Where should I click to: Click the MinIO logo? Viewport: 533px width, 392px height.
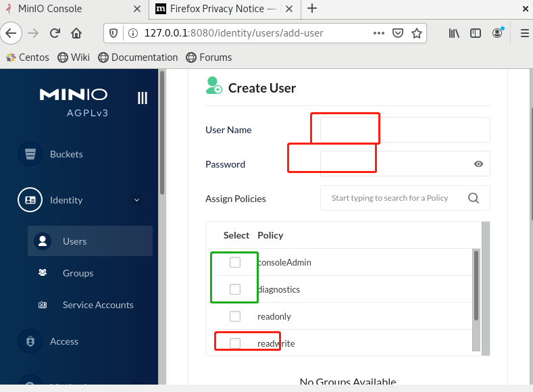point(74,102)
